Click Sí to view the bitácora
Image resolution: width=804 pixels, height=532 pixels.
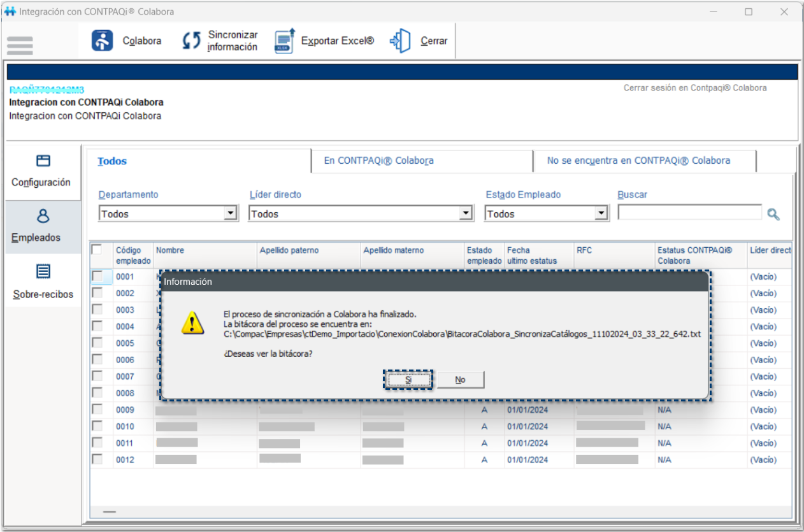coord(408,380)
